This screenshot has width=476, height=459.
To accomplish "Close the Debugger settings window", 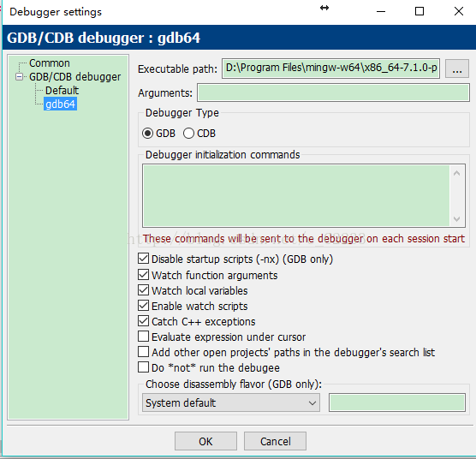I will tap(459, 12).
